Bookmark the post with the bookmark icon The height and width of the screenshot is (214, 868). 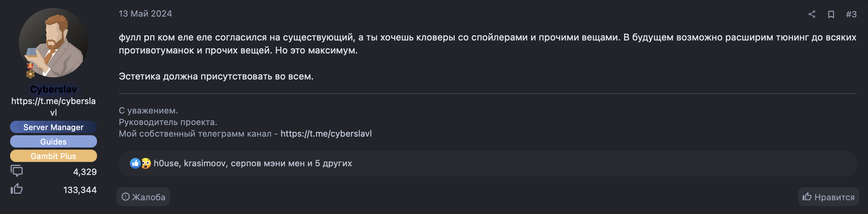[831, 14]
